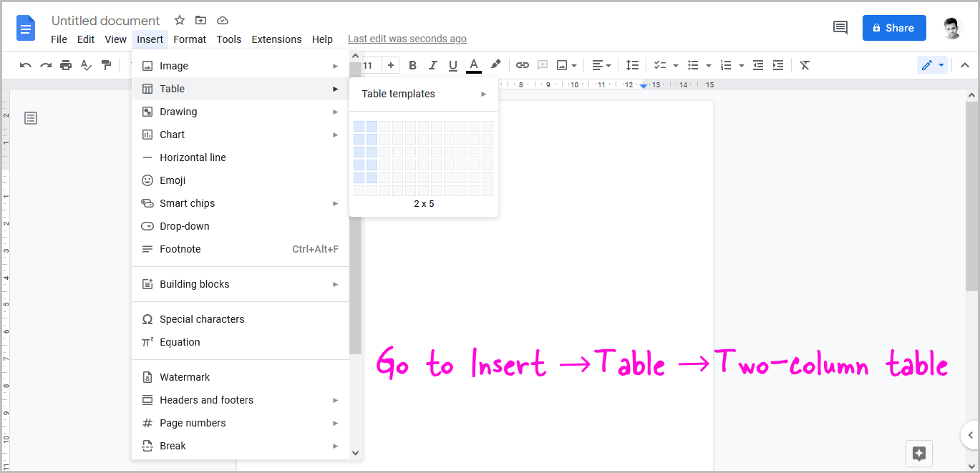This screenshot has width=980, height=473.
Task: Click the Undo icon
Action: click(26, 65)
